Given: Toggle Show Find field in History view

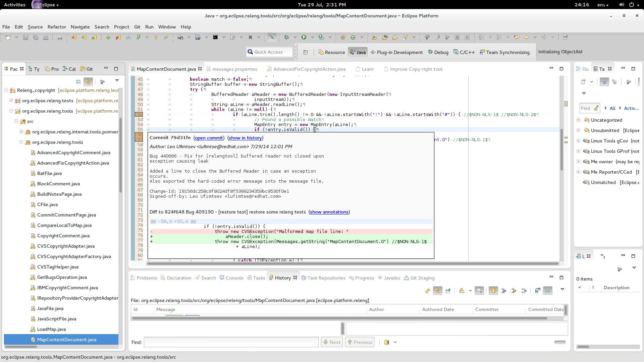Looking at the screenshot, I should [479, 291].
